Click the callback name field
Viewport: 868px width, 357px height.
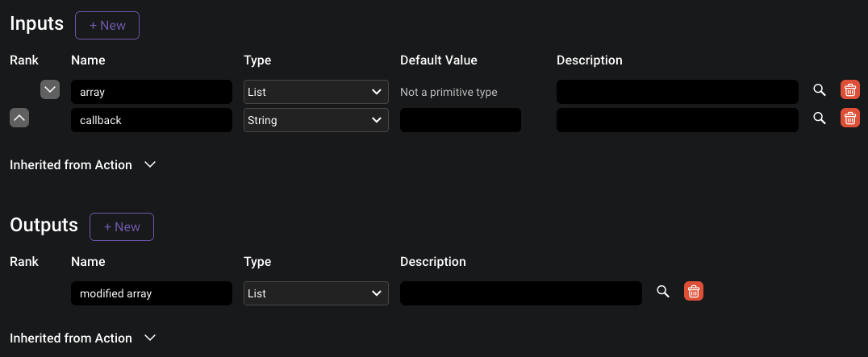(151, 120)
